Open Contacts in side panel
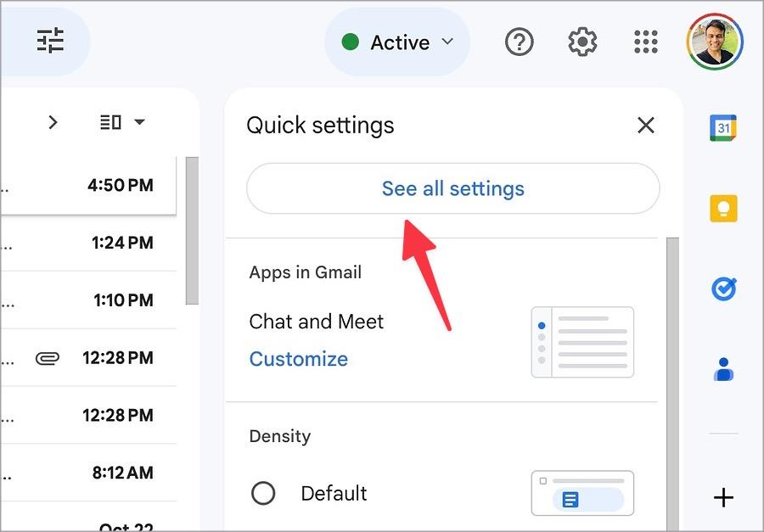The image size is (764, 532). (723, 369)
